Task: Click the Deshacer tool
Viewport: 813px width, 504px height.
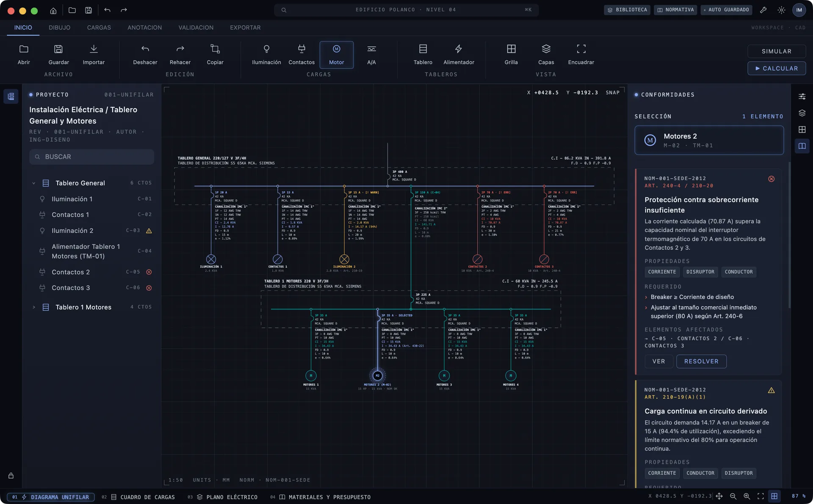Action: pos(145,55)
